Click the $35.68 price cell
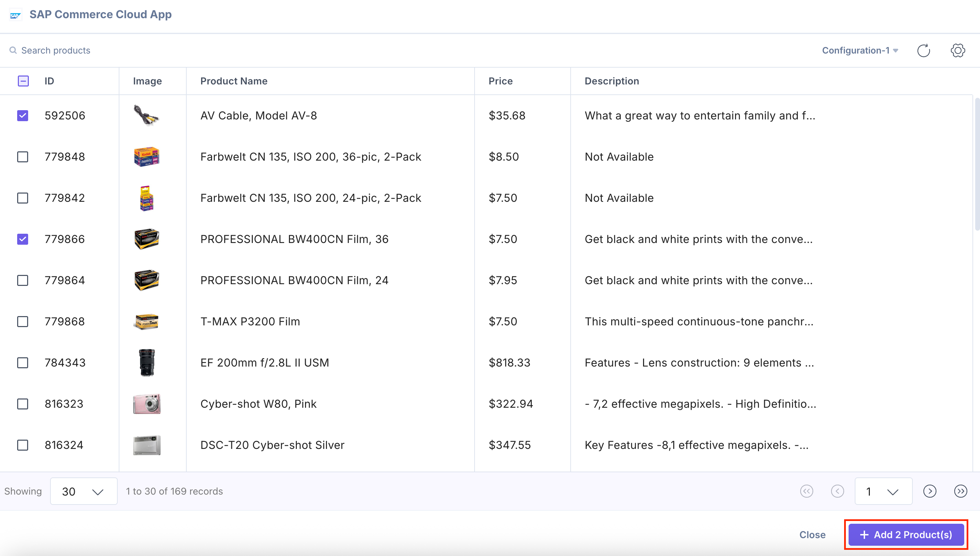Image resolution: width=980 pixels, height=556 pixels. click(x=507, y=115)
